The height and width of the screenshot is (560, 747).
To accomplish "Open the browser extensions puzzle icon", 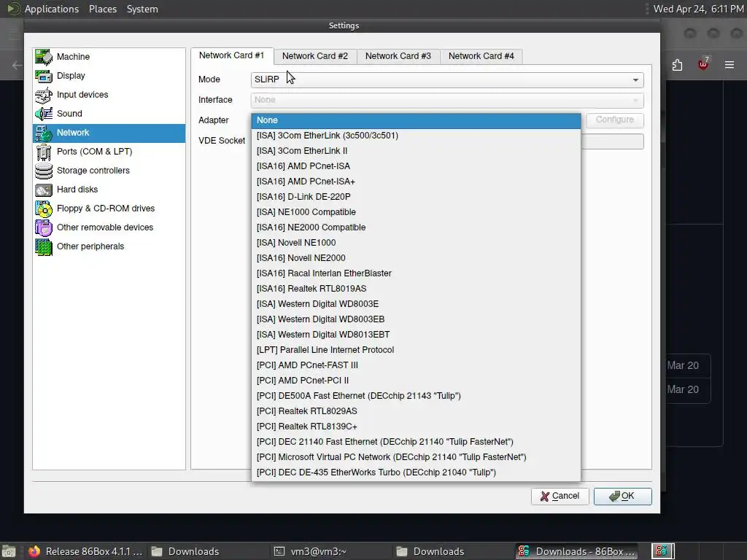I will pyautogui.click(x=677, y=65).
